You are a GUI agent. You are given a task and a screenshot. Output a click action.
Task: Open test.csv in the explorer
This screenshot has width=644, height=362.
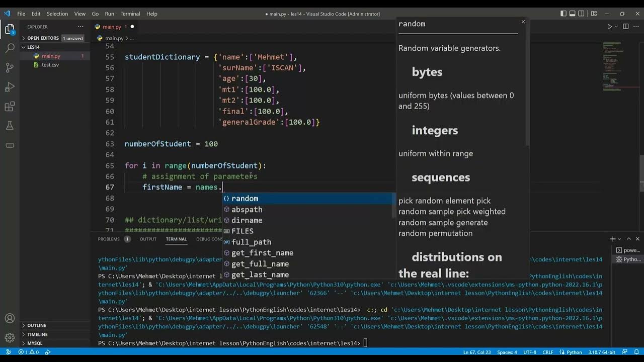point(50,65)
